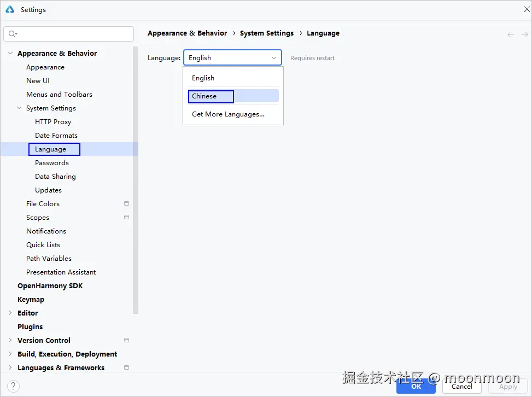Click the OK button
Screen dimensions: 532x397
416,387
